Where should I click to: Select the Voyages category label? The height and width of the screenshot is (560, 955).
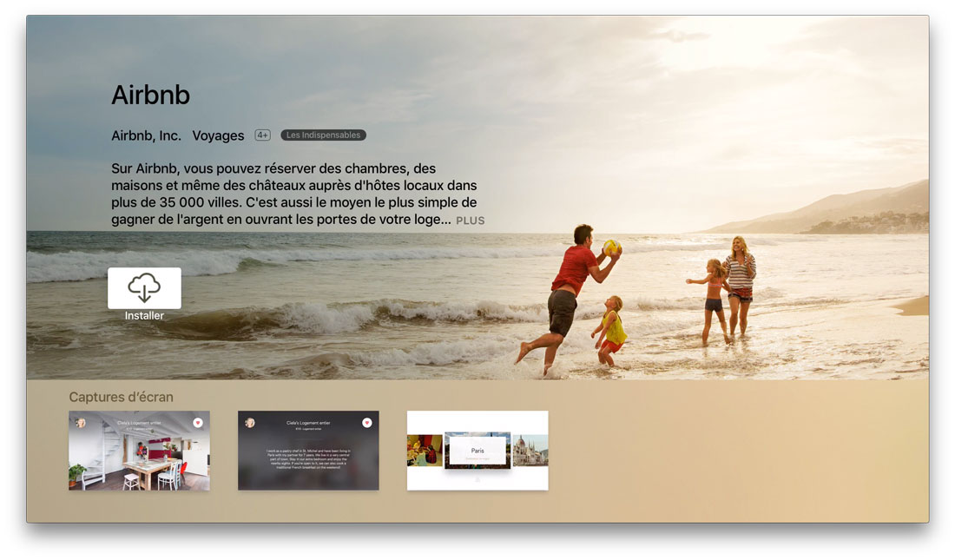coord(218,136)
